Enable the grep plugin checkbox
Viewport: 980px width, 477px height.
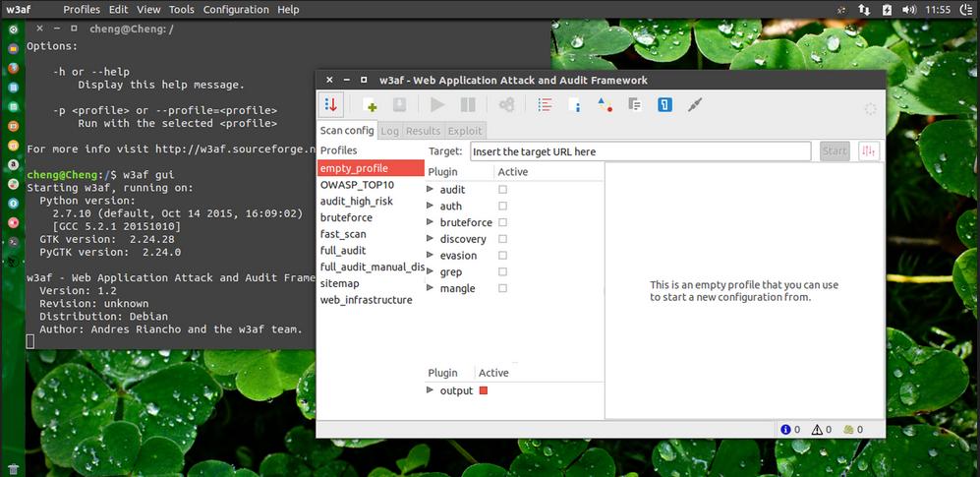tap(502, 272)
